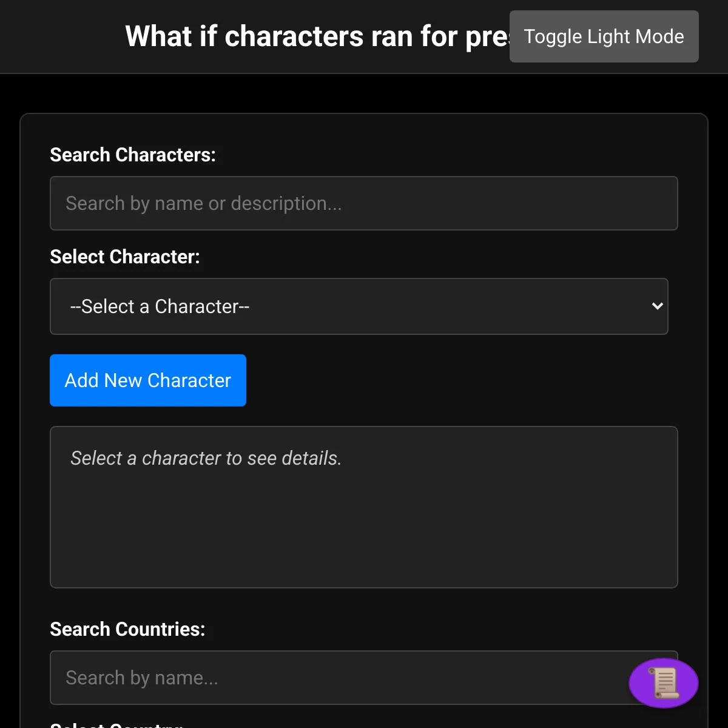Open the purple scroll icon floating button
The image size is (728, 728).
[664, 683]
